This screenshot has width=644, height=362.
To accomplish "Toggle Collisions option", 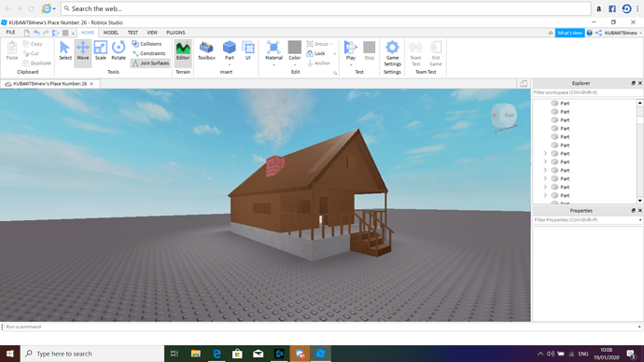I will point(147,44).
